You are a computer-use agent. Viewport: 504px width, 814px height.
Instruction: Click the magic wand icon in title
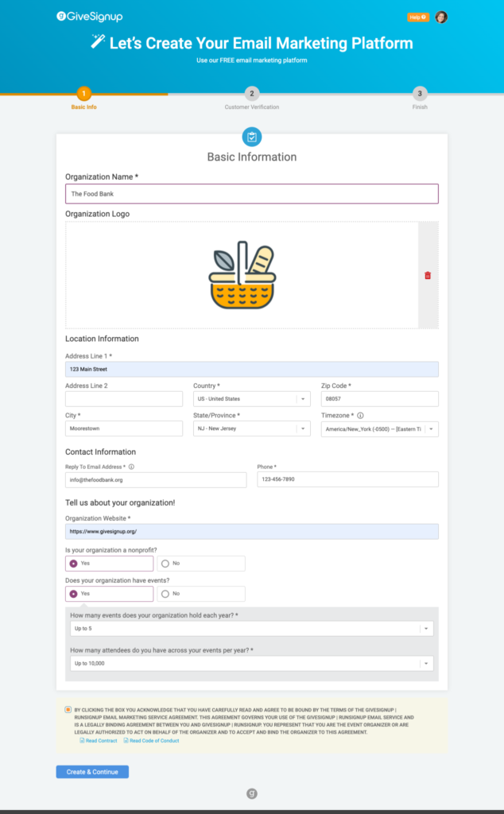point(98,41)
